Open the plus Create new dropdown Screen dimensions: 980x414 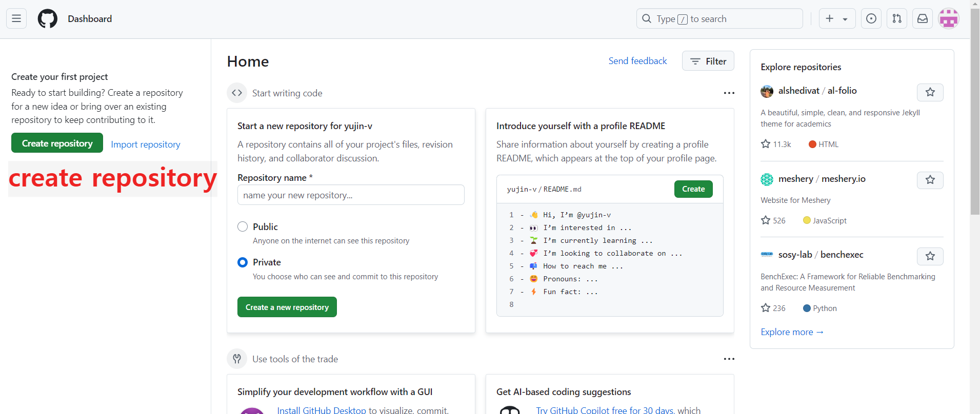coord(837,19)
